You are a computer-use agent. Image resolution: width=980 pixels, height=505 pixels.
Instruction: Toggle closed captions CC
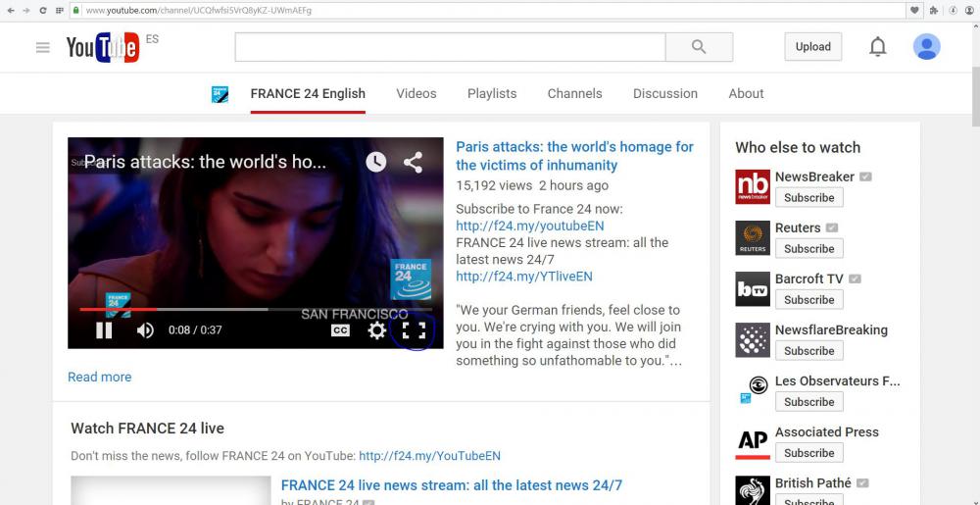pyautogui.click(x=340, y=330)
